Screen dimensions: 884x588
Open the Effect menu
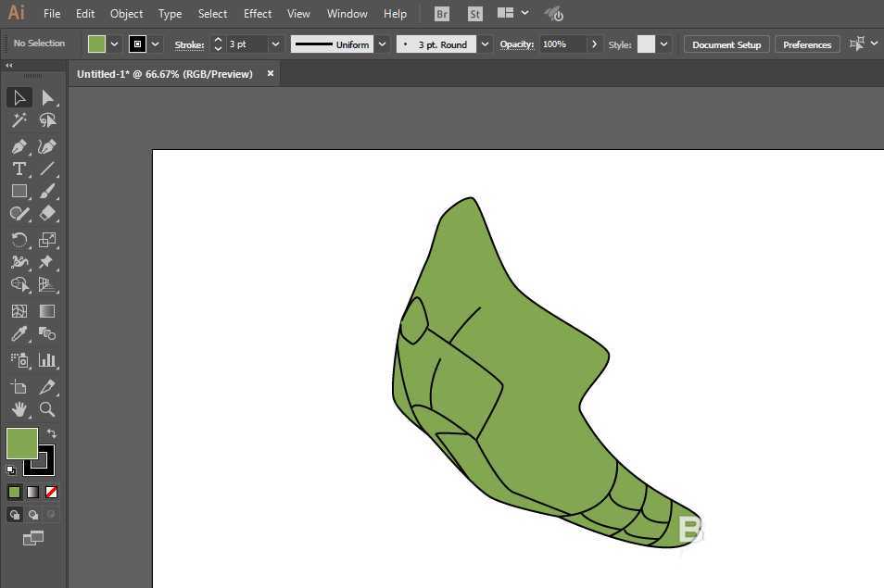(x=258, y=14)
